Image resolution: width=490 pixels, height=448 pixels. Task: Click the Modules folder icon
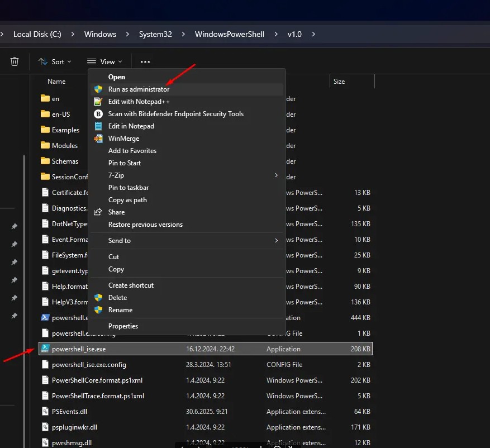pos(45,145)
